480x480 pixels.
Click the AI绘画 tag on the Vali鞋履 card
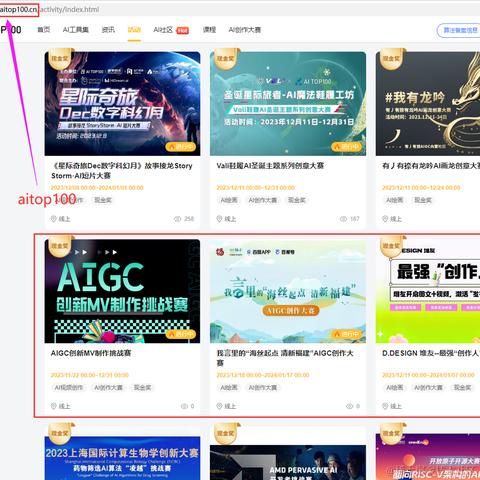pyautogui.click(x=229, y=200)
